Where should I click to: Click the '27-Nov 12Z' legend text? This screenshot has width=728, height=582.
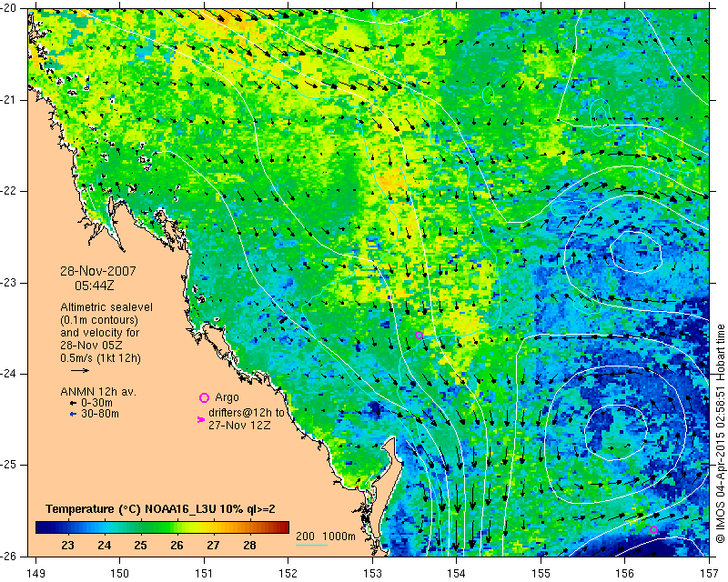point(239,425)
